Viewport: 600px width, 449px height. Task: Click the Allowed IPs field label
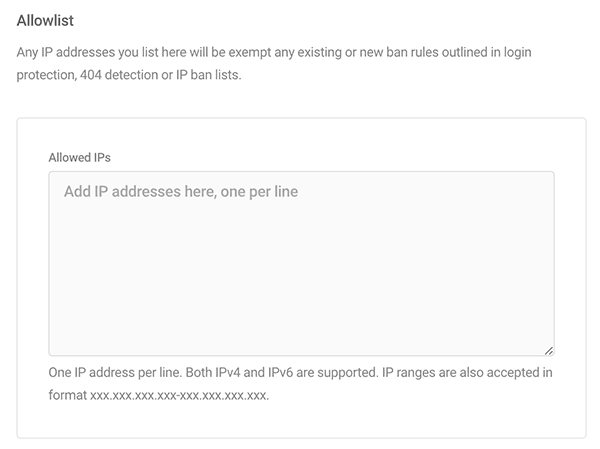[x=80, y=157]
